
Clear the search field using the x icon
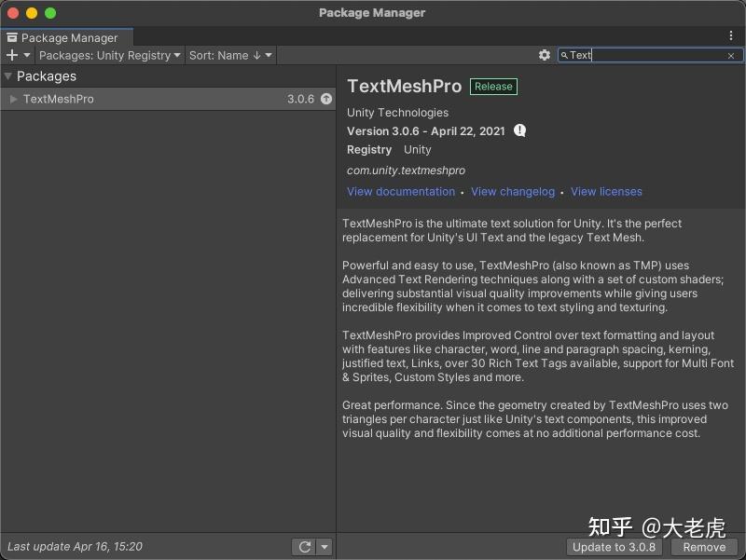tap(730, 55)
